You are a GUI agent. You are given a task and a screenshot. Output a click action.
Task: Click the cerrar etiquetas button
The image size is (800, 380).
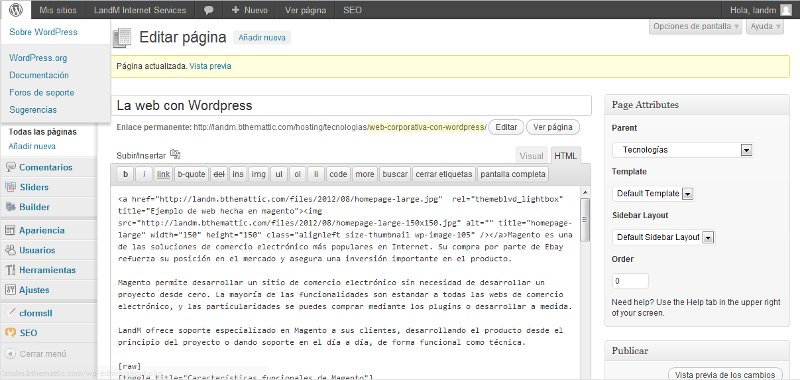pos(444,174)
